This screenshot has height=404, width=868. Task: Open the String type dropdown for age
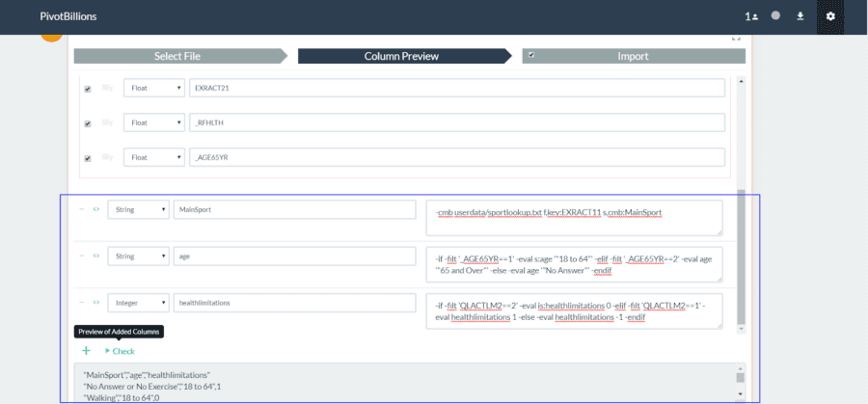138,256
